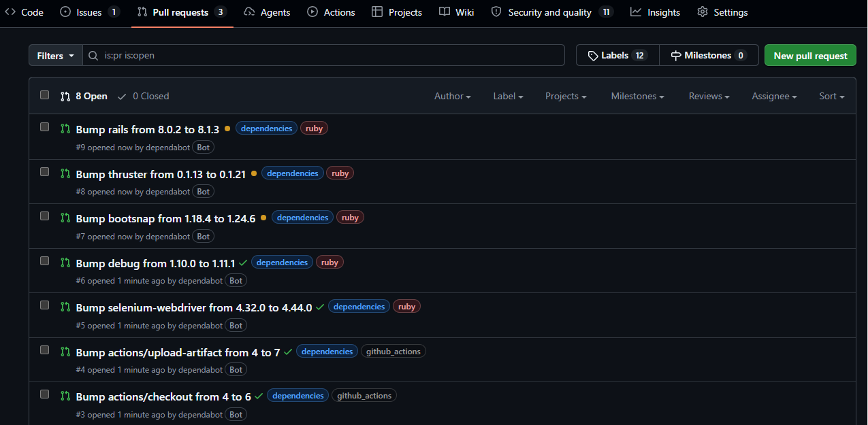Screen dimensions: 868x425
Task: Open the Labels list button
Action: 617,56
